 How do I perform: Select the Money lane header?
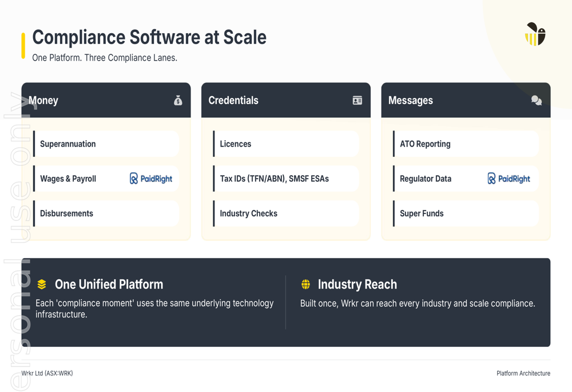[x=106, y=100]
